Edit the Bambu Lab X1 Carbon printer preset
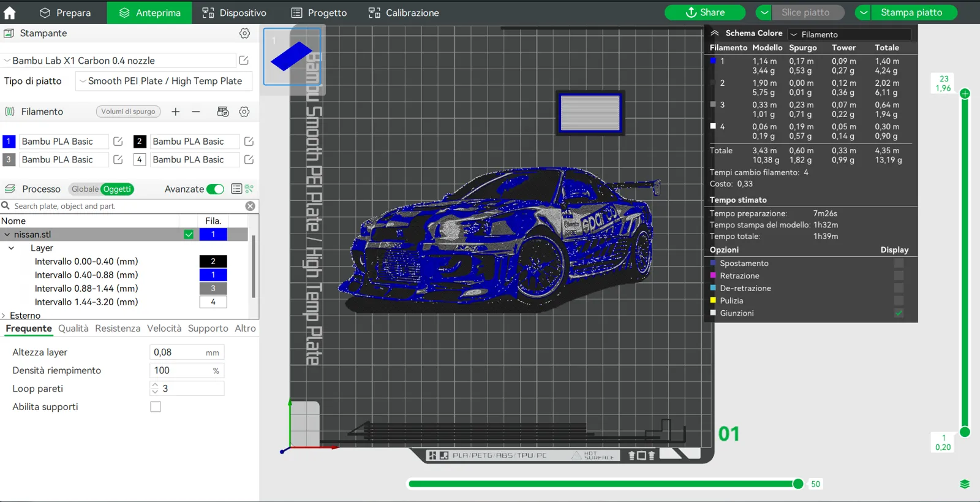Image resolution: width=980 pixels, height=502 pixels. [244, 60]
